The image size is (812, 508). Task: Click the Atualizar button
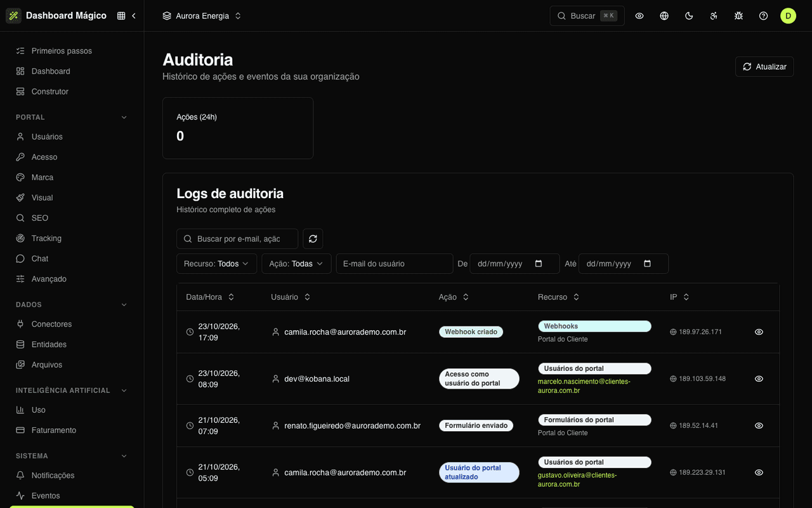764,67
